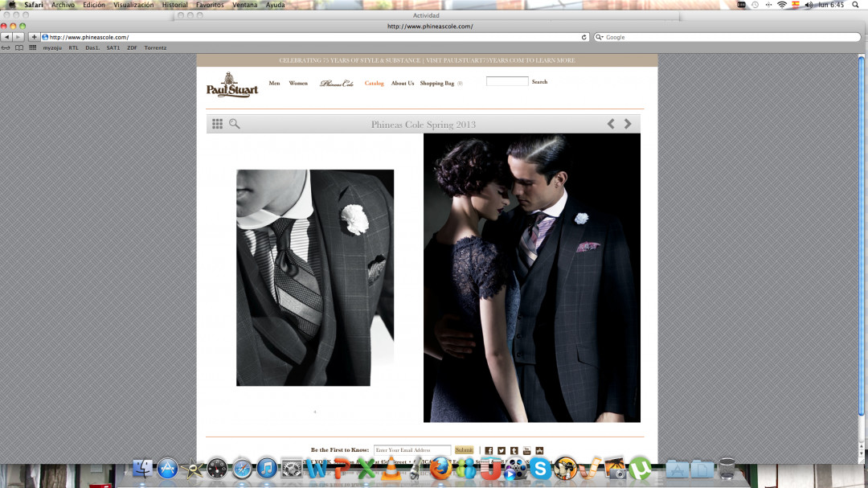Click the catalog magnifier zoom icon
Screen dimensions: 868x488
(235, 124)
